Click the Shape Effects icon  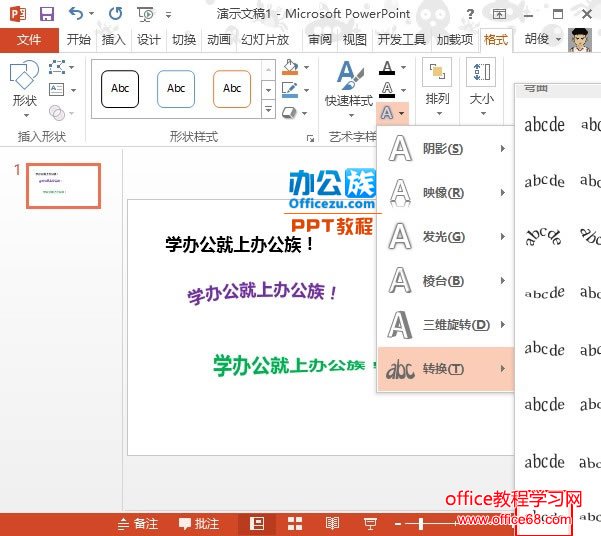289,113
